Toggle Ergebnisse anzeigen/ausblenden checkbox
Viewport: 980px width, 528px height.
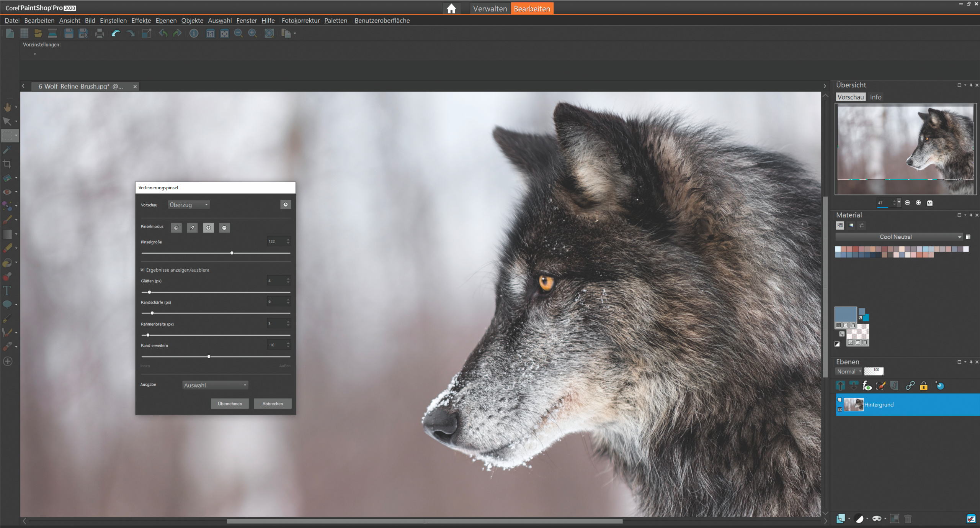point(142,270)
